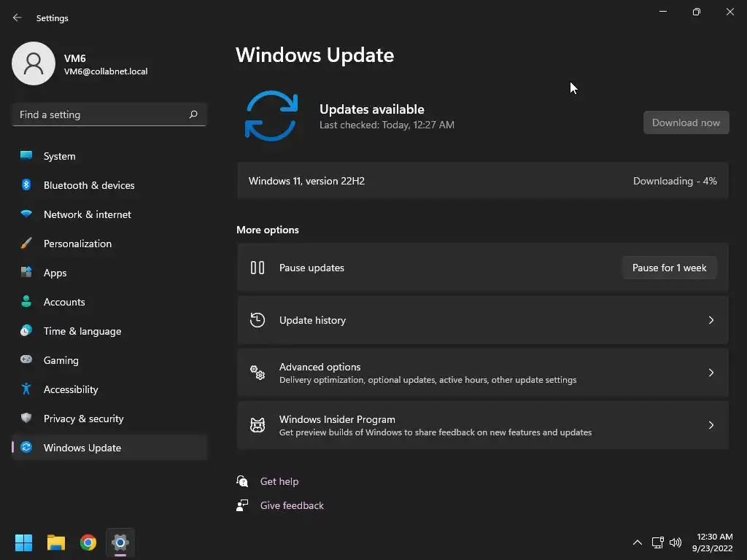Click the System monitor icon in sidebar
747x560 pixels.
(x=26, y=156)
